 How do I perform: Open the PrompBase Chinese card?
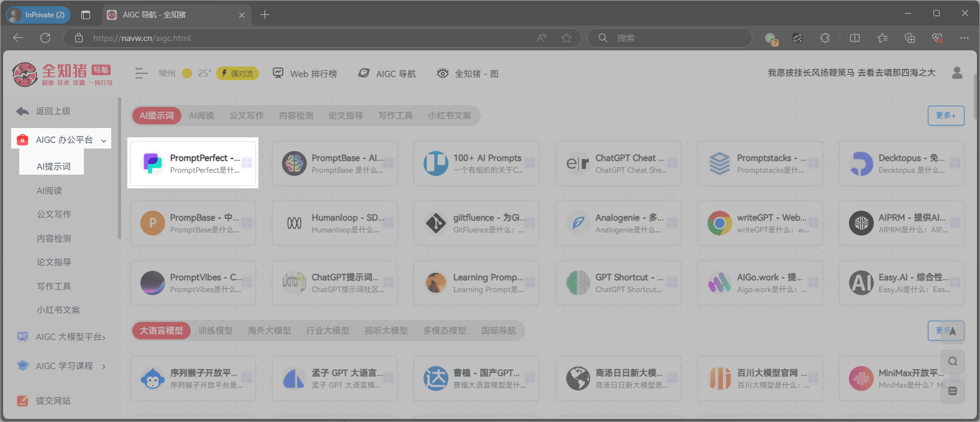click(193, 223)
